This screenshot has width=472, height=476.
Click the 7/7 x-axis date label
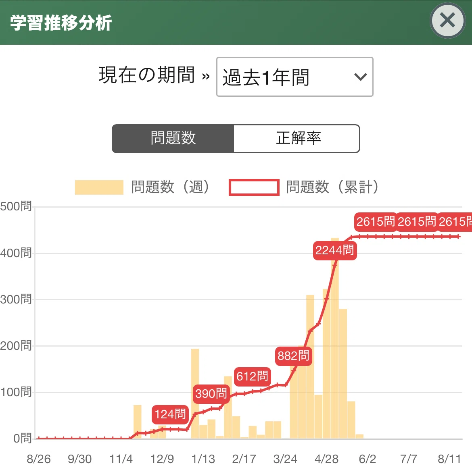[x=409, y=459]
